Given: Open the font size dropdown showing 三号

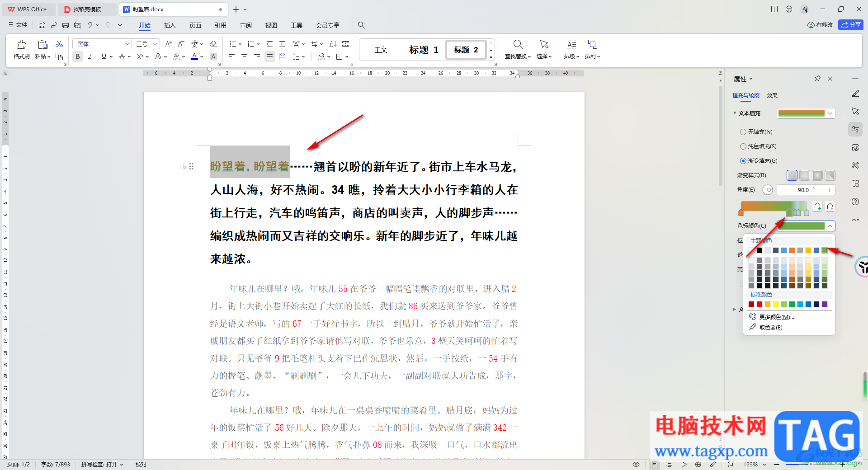Looking at the screenshot, I should (147, 44).
